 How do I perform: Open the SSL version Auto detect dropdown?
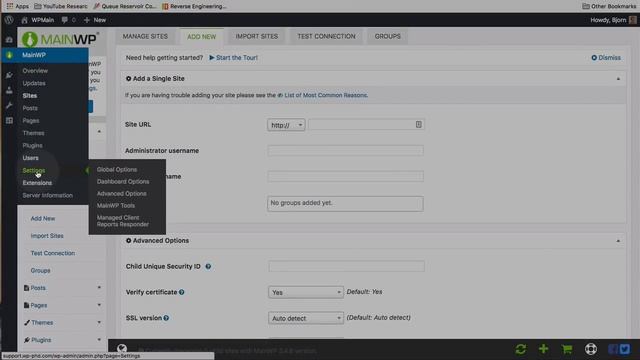pyautogui.click(x=306, y=318)
